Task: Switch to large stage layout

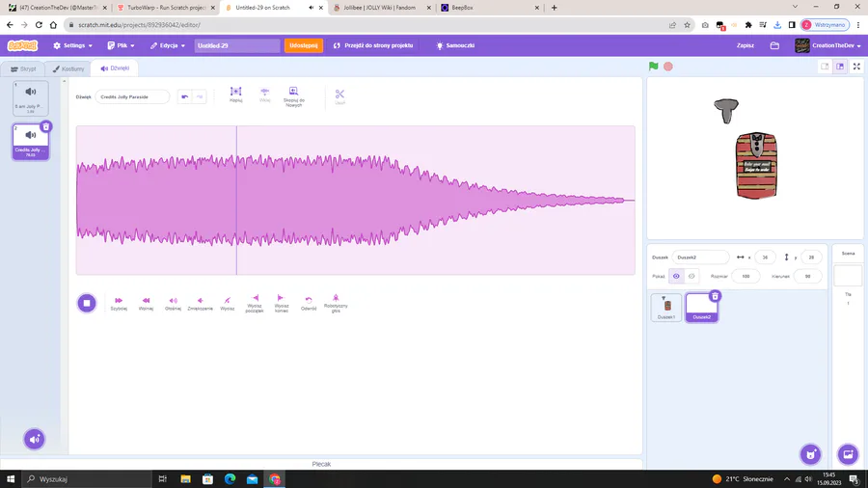Action: (x=840, y=67)
